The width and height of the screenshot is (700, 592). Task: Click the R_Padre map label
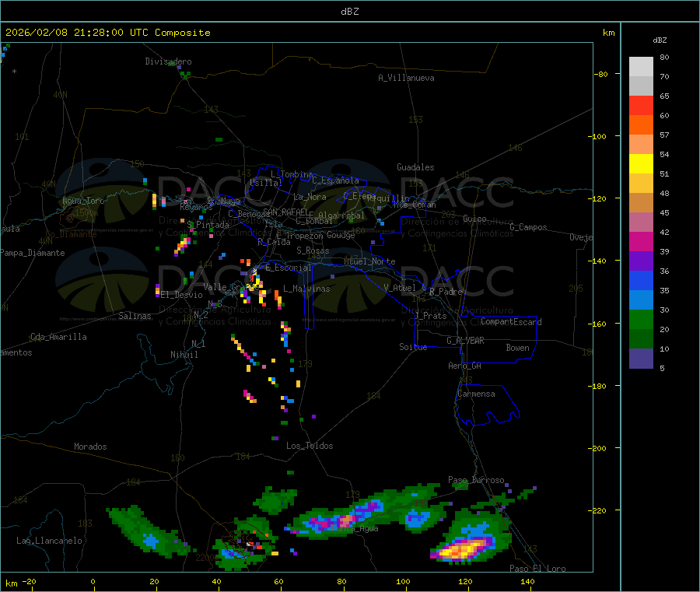point(446,292)
